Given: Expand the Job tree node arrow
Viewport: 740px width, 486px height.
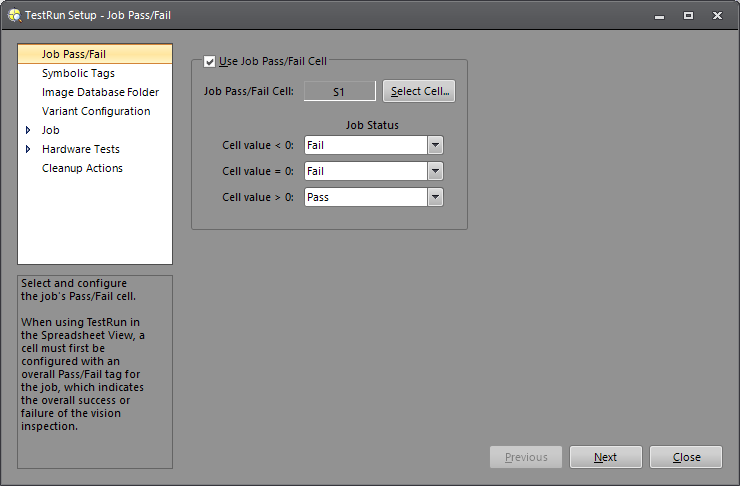Looking at the screenshot, I should click(28, 130).
